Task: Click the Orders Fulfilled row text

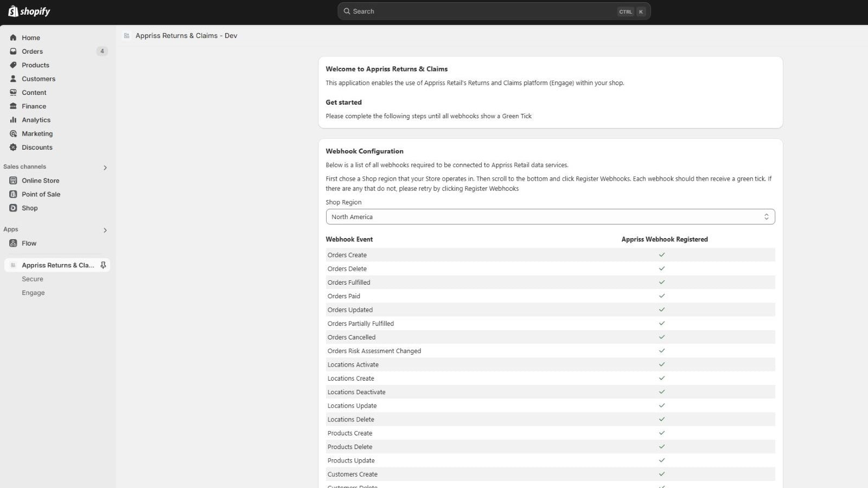Action: 349,282
